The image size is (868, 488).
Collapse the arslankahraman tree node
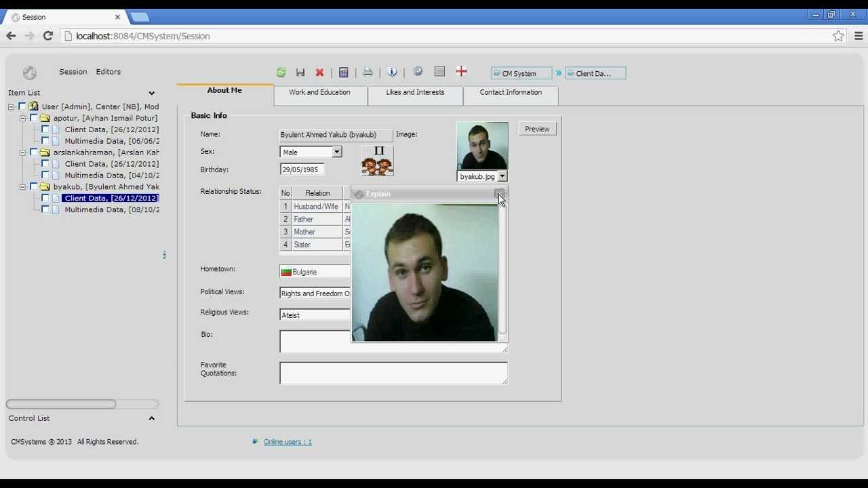22,152
